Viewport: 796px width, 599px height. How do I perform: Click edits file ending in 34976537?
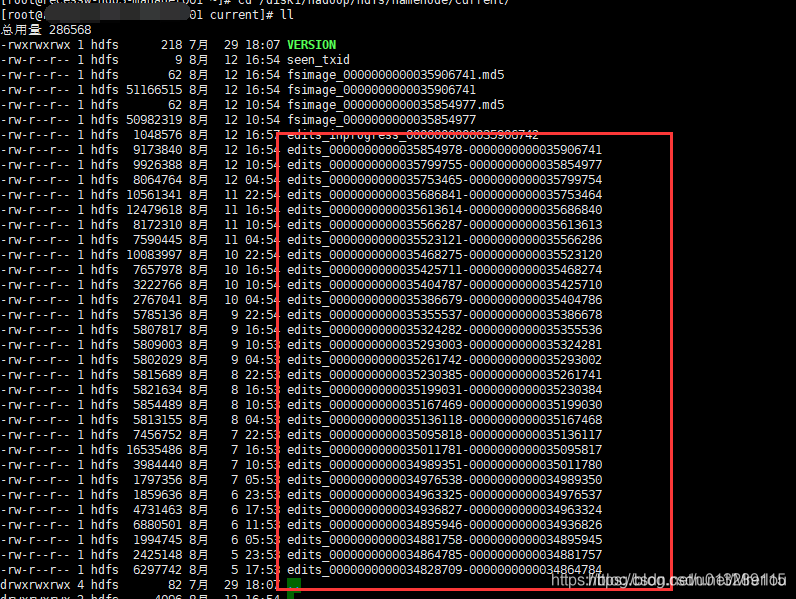[444, 495]
